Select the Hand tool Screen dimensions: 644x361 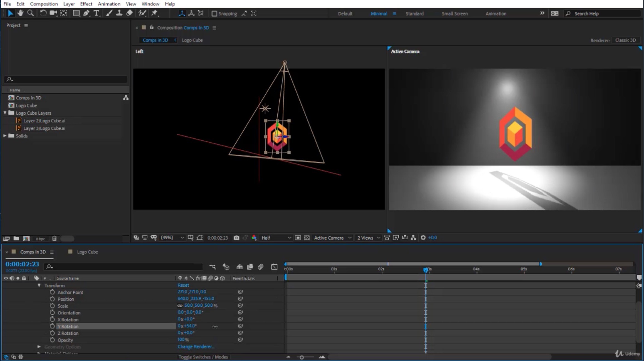[20, 13]
